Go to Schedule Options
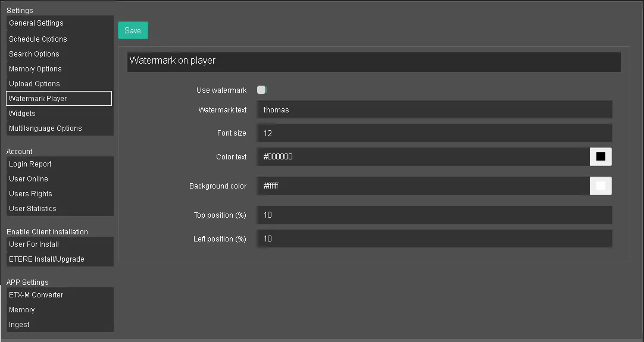Screen dimensions: 644x342 click(x=38, y=39)
